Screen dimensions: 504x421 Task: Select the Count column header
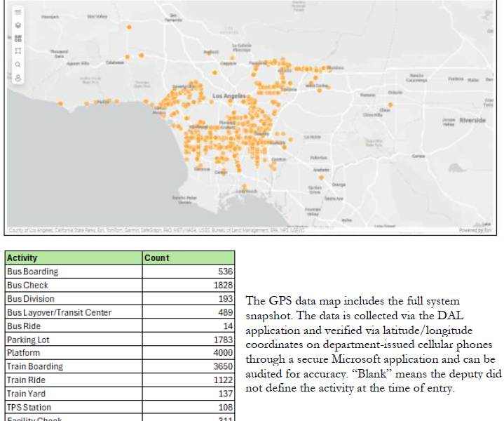pyautogui.click(x=188, y=258)
